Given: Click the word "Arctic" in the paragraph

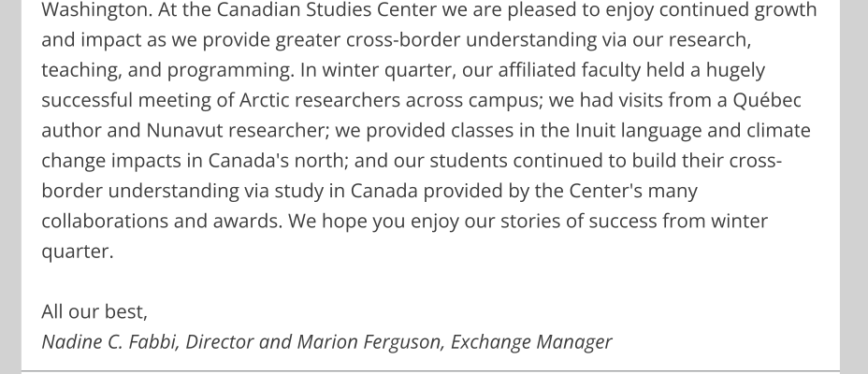Looking at the screenshot, I should 264,100.
